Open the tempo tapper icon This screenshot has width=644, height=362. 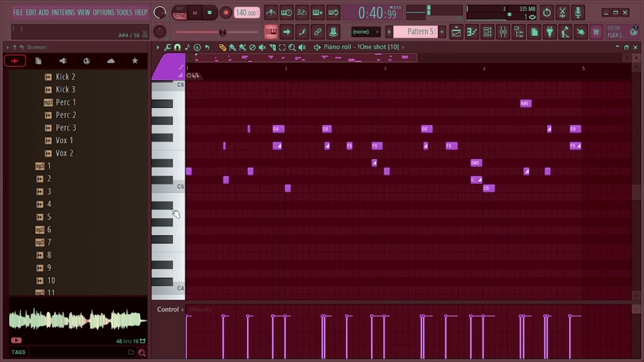[566, 32]
